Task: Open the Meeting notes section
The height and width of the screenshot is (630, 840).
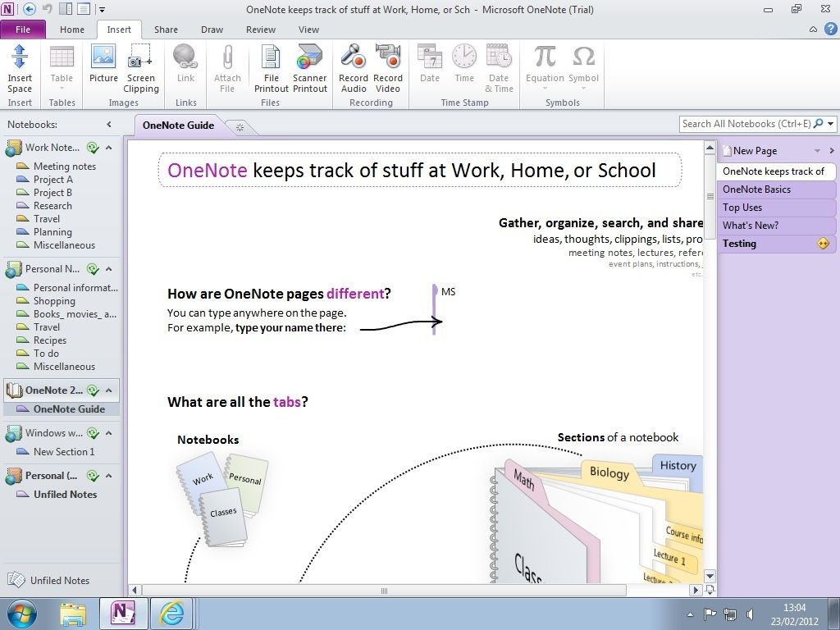Action: [x=57, y=166]
